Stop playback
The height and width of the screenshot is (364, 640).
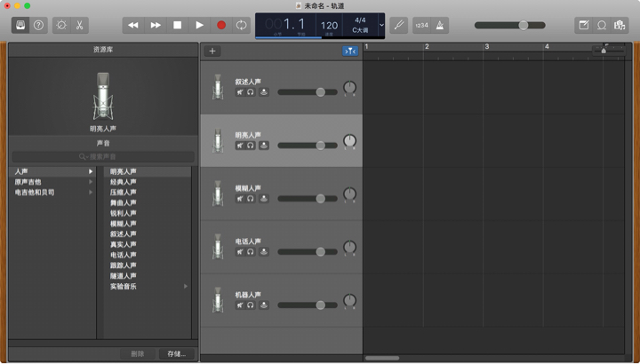click(x=178, y=25)
